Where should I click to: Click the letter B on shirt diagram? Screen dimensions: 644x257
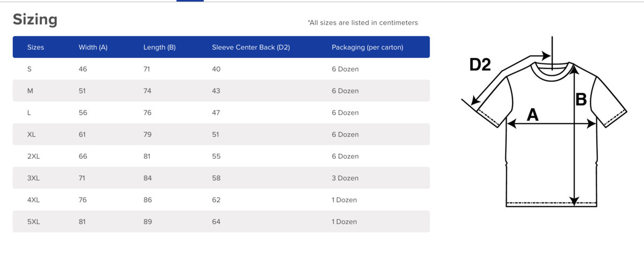(x=581, y=99)
